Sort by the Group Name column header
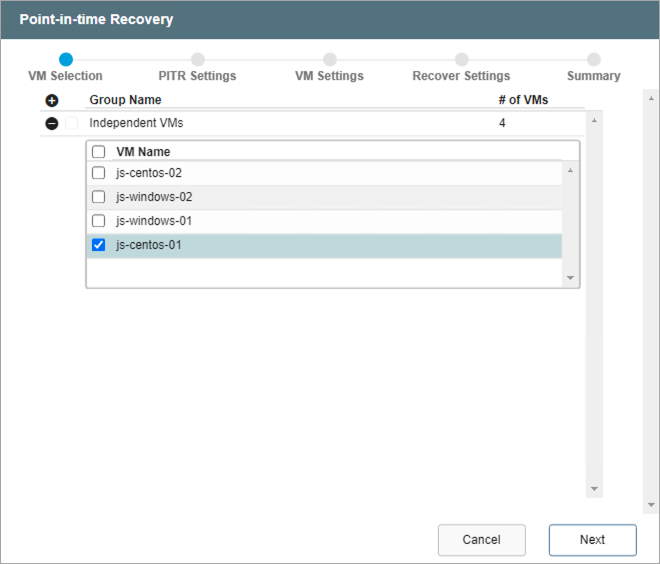Screen dimensions: 660x564 pyautogui.click(x=125, y=100)
